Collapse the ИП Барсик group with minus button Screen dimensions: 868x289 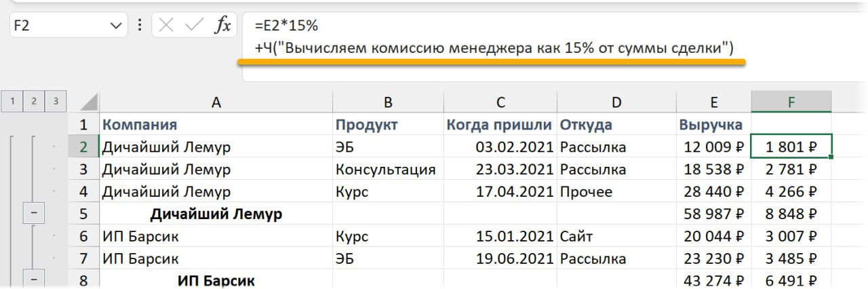click(x=34, y=279)
